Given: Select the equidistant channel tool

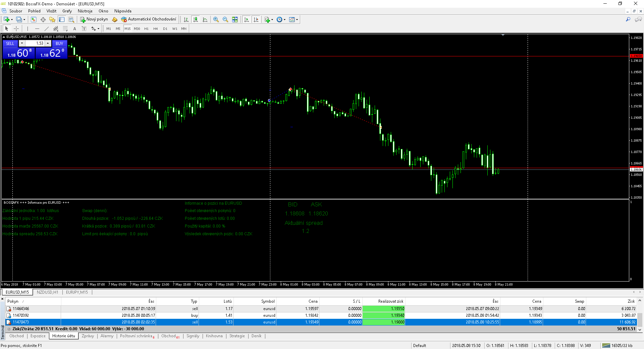Looking at the screenshot, I should tap(56, 29).
